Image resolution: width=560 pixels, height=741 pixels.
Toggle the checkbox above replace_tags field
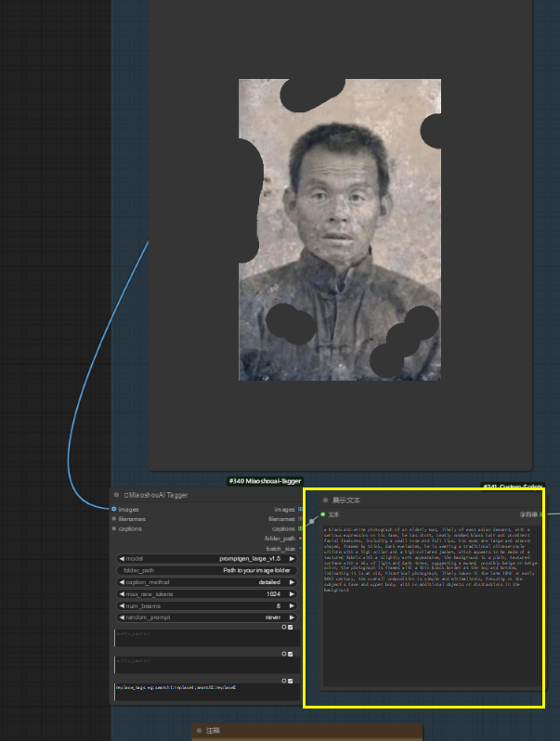coord(291,681)
